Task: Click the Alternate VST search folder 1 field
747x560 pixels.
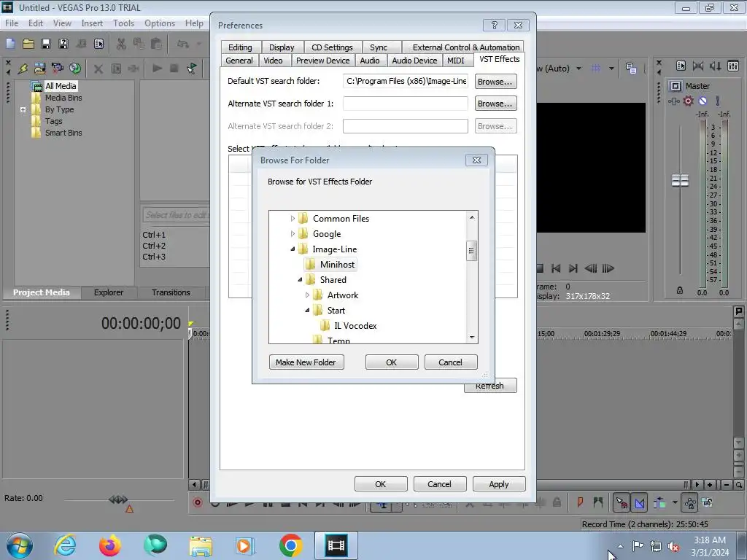Action: coord(406,104)
